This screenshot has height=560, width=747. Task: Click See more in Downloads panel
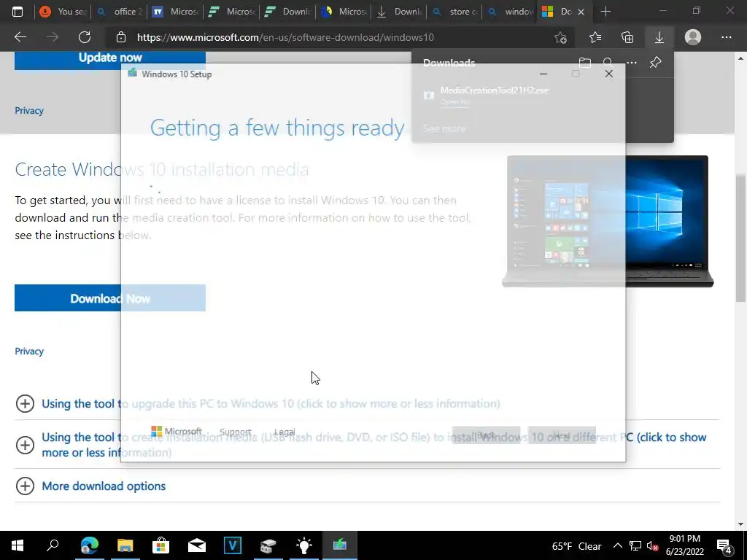pos(444,128)
